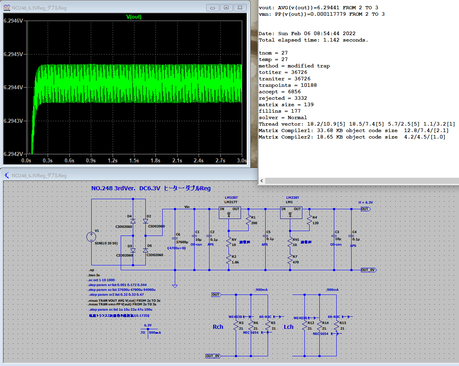Select the first LM338T regulator block

click(x=229, y=212)
